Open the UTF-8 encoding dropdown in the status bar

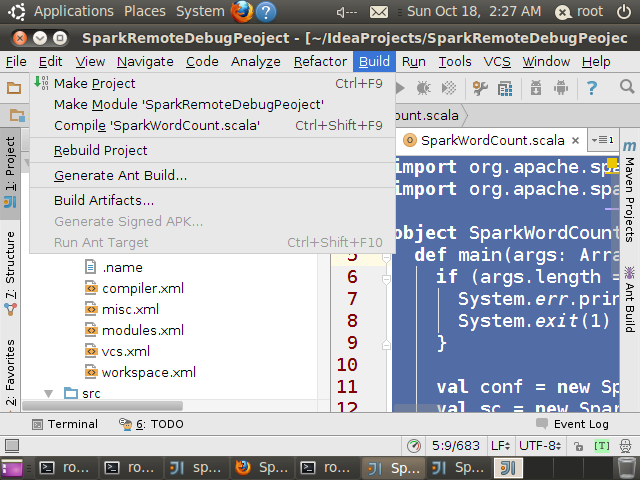(x=540, y=446)
